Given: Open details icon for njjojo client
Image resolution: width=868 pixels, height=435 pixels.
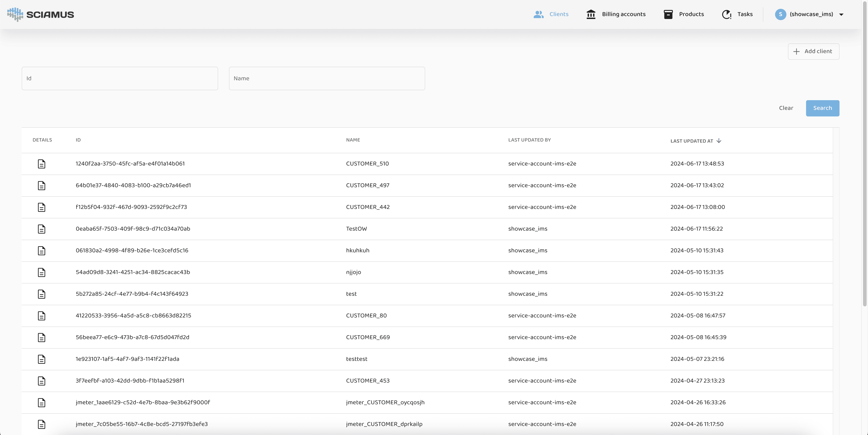Looking at the screenshot, I should [41, 272].
